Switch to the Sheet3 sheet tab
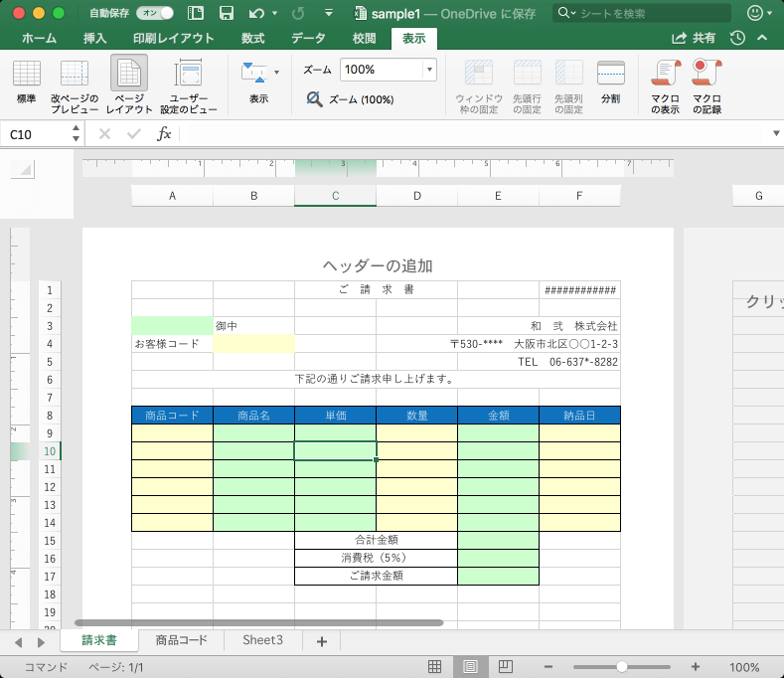Viewport: 784px width, 678px height. pos(263,640)
